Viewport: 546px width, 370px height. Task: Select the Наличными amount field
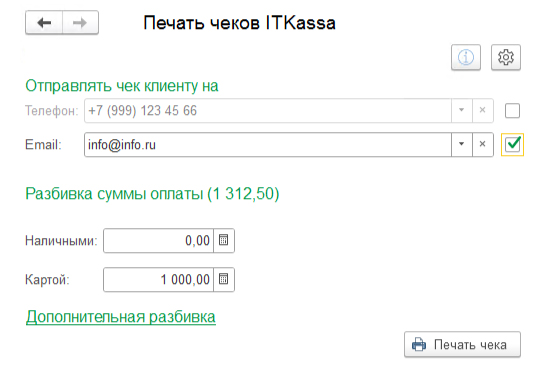(x=158, y=240)
